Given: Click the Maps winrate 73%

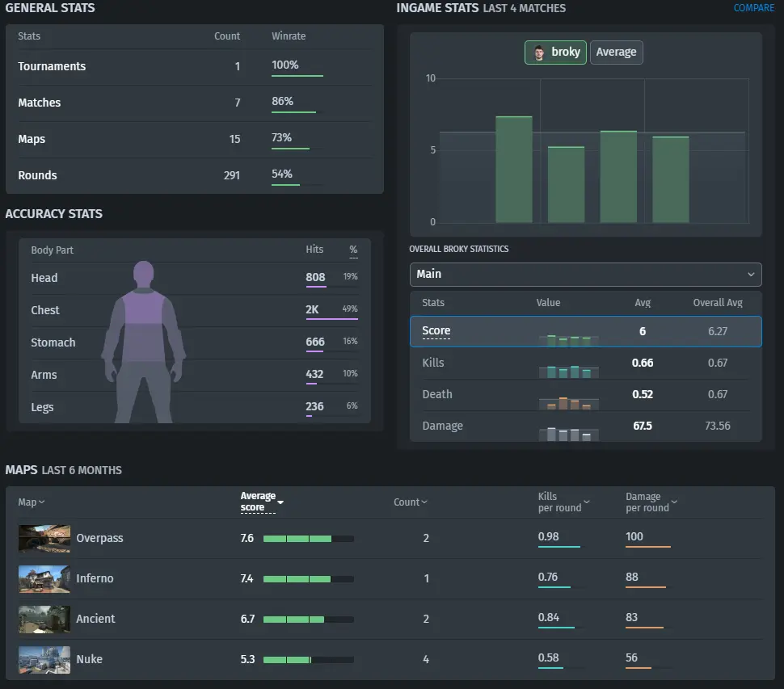Looking at the screenshot, I should pos(281,138).
